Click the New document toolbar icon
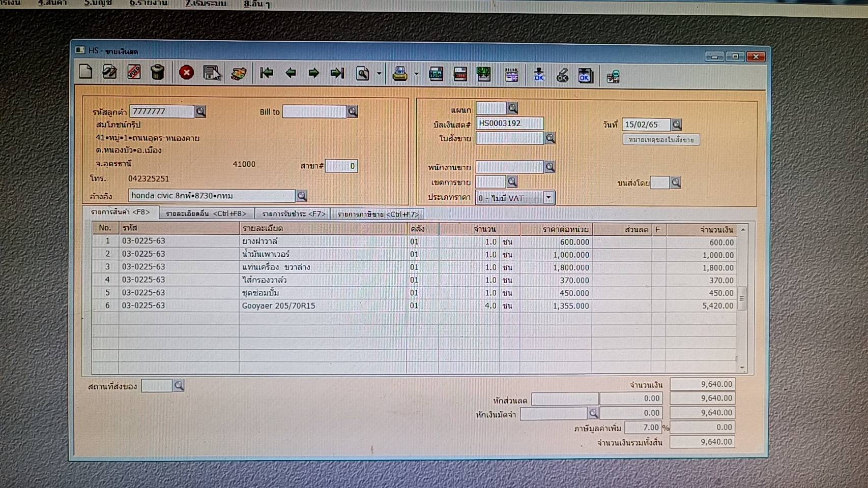 coord(85,72)
